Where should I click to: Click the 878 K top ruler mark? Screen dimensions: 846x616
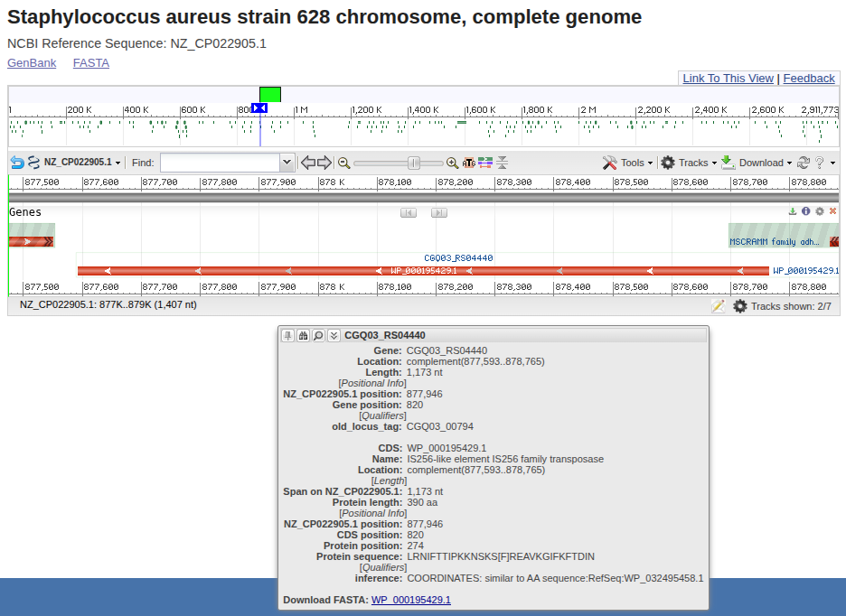click(332, 182)
